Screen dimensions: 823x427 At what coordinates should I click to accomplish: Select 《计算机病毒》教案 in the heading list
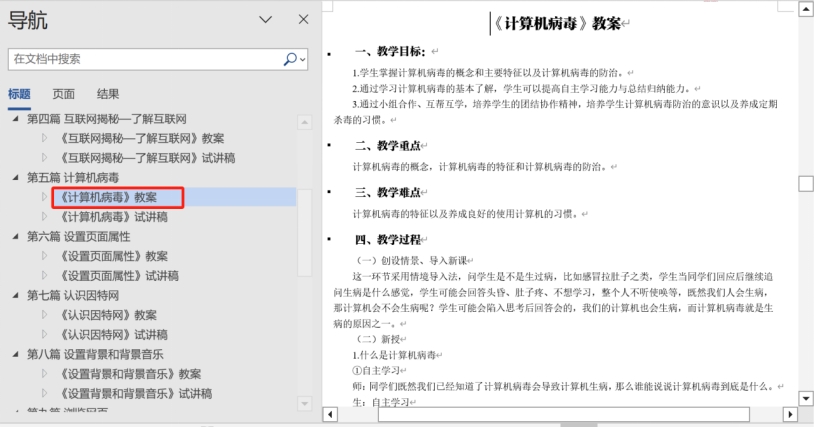(x=108, y=197)
